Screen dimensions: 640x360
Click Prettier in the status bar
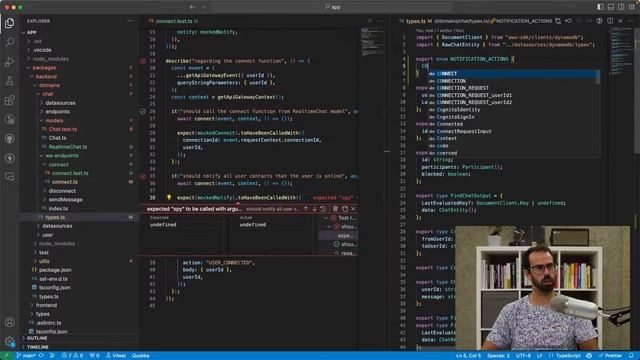pos(610,356)
